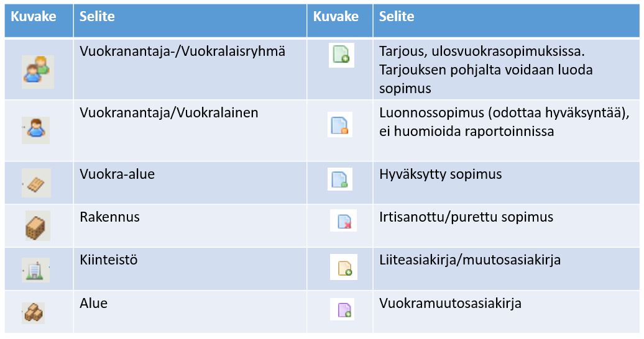Click the Vuokra-alue description text
This screenshot has height=339, width=644.
[x=117, y=174]
